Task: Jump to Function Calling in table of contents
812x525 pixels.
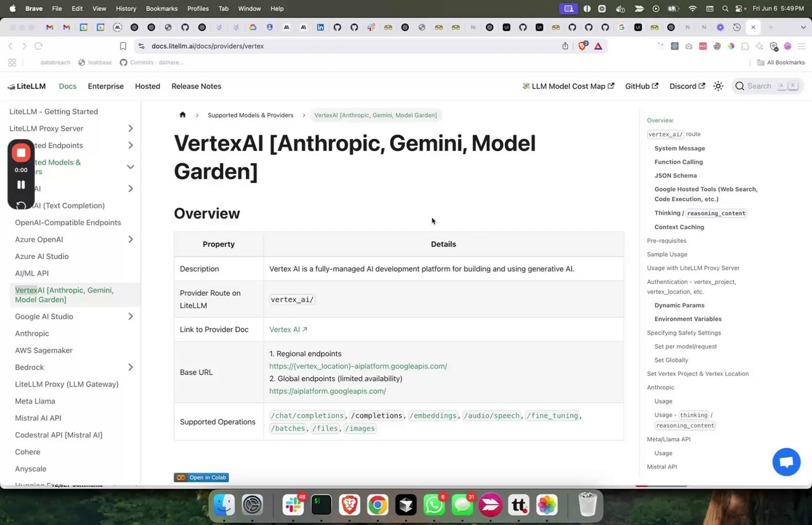Action: [679, 162]
